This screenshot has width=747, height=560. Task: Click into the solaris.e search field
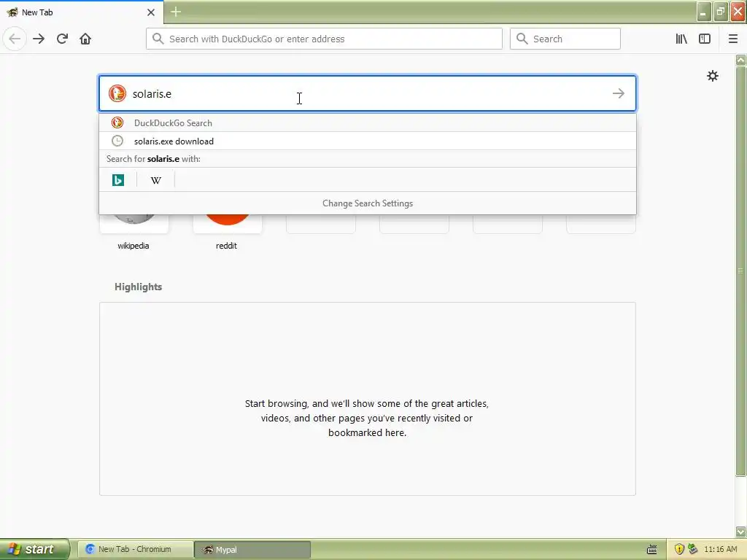point(368,93)
